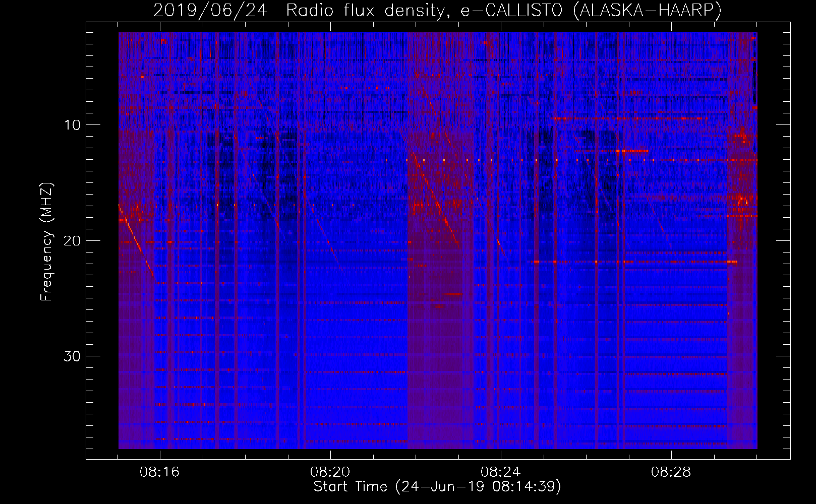The height and width of the screenshot is (504, 816).
Task: Click the time tick label '08:16'
Action: pos(160,472)
